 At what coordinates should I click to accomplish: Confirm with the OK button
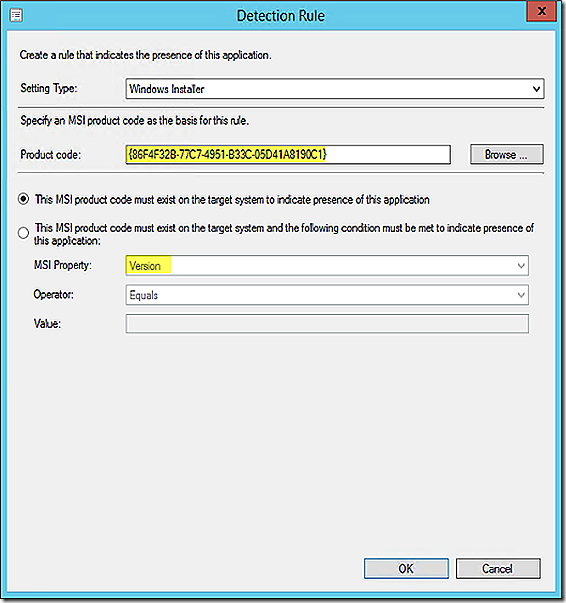[406, 568]
